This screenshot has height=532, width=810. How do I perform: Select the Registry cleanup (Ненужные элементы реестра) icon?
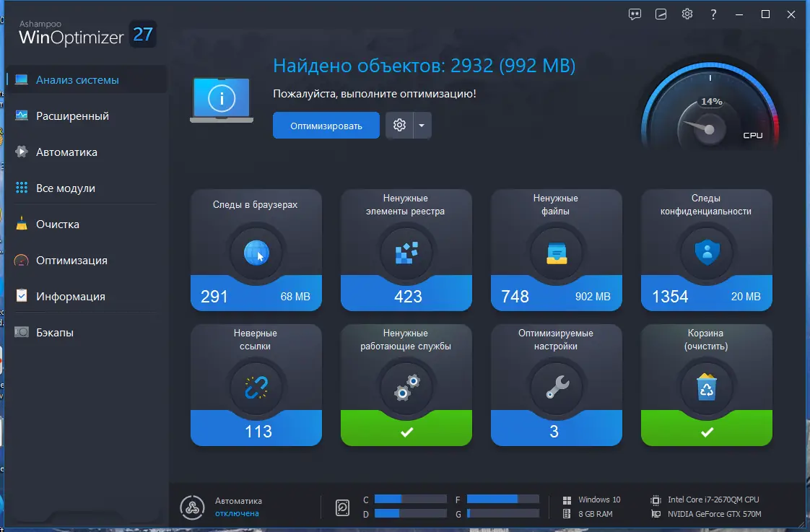pyautogui.click(x=406, y=252)
